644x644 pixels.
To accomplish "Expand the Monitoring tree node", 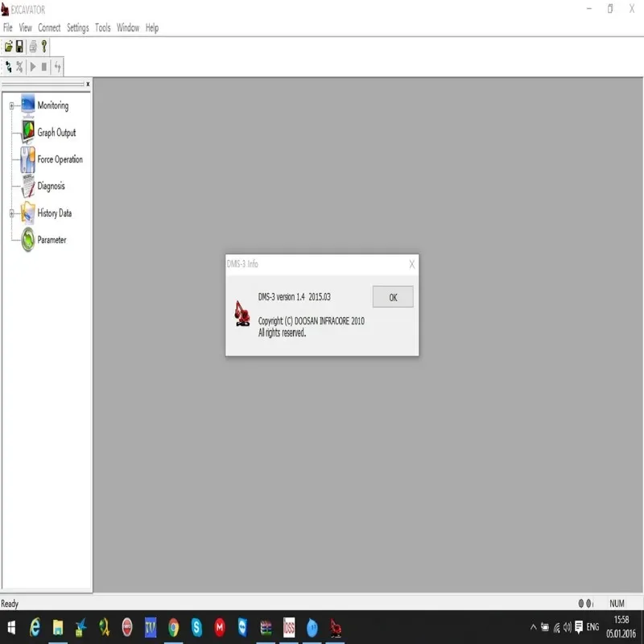I will pos(11,105).
